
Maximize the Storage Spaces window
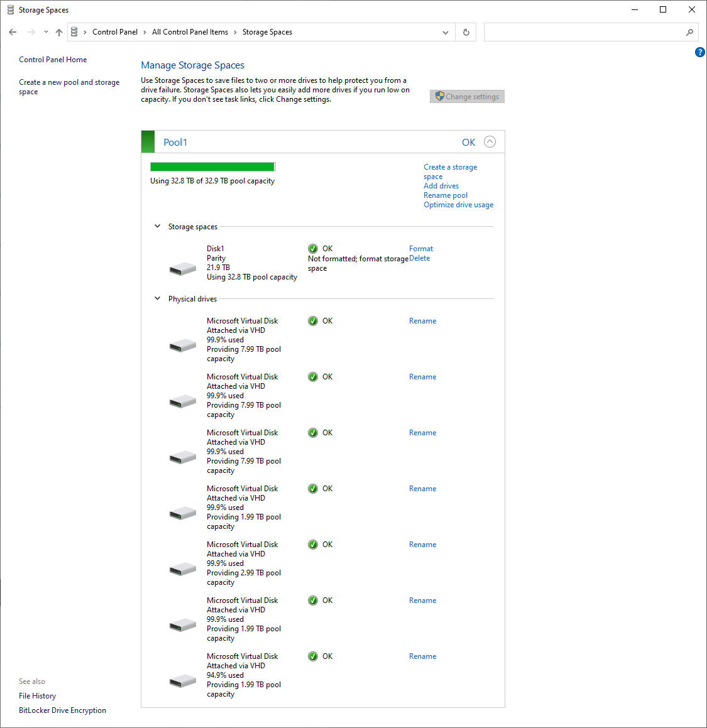(x=663, y=10)
